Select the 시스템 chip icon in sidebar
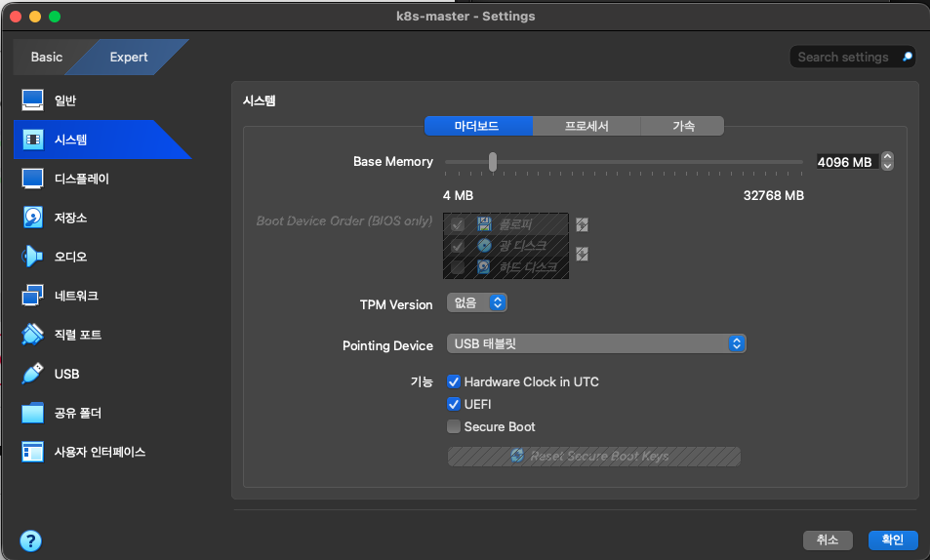930x560 pixels. click(32, 140)
